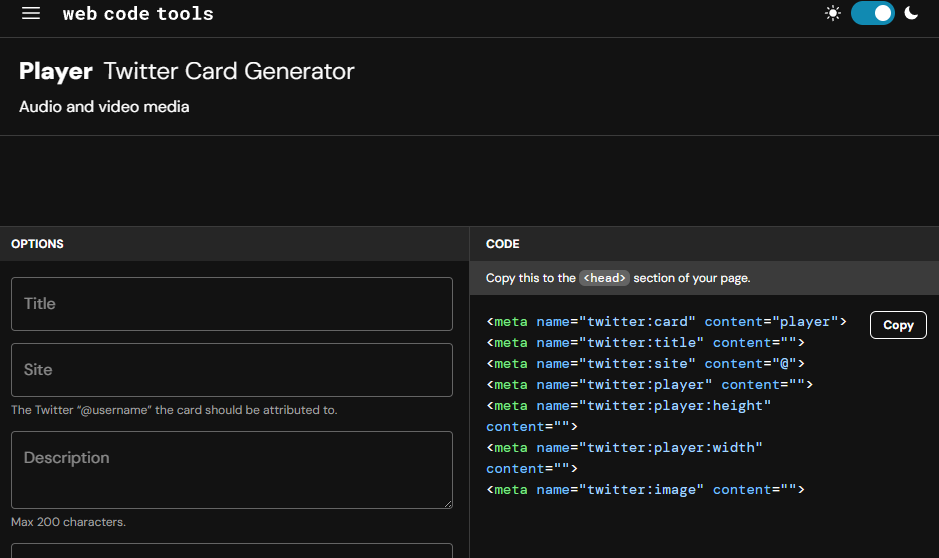Click the sun light-mode icon
This screenshot has width=939, height=558.
[832, 13]
